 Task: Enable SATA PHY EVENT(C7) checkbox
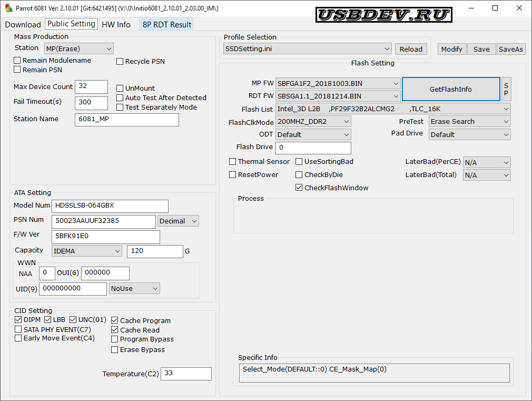point(18,329)
